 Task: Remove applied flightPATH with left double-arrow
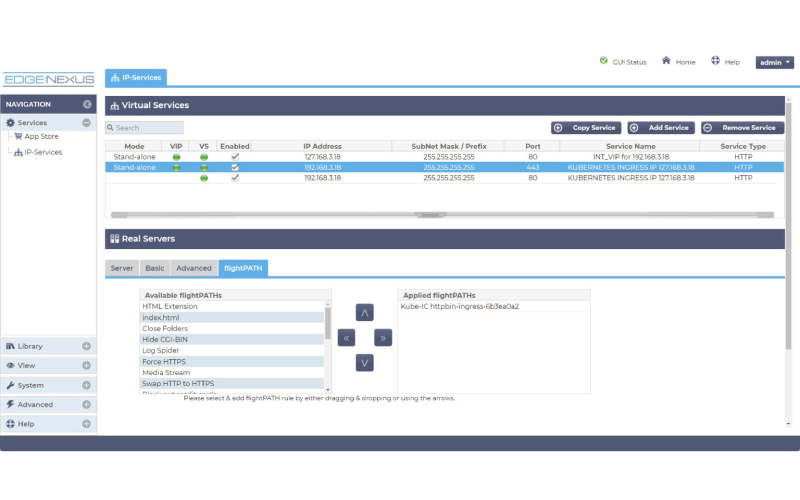[346, 338]
